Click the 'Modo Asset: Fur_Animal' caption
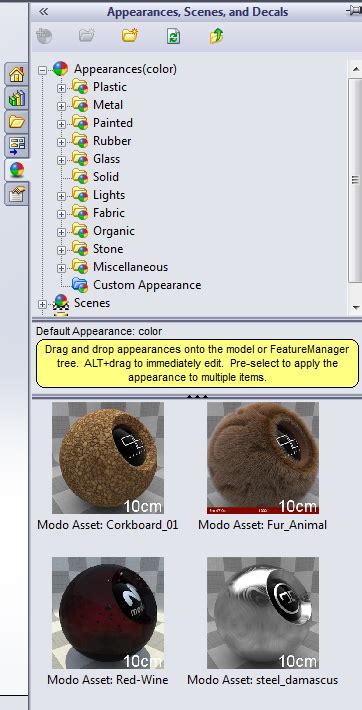The height and width of the screenshot is (710, 362). pos(263,525)
